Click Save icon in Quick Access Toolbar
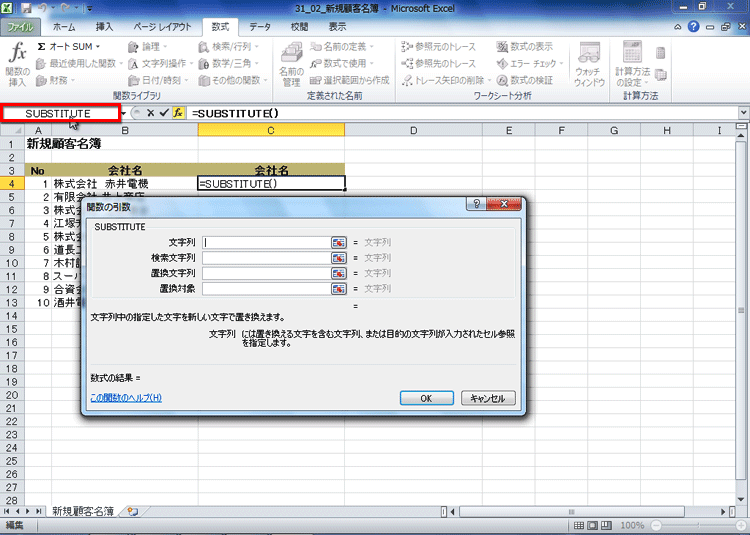Viewport: 750px width, 535px height. (x=26, y=8)
